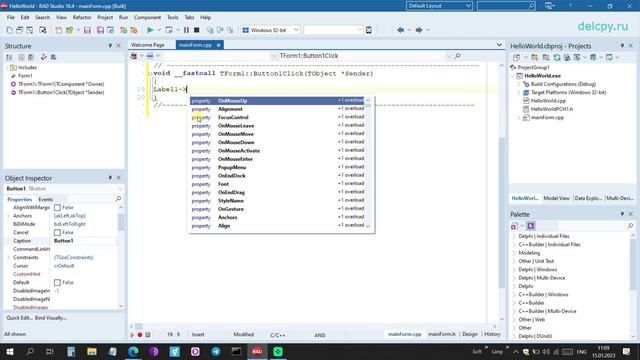Screen dimensions: 640x360
Task: Click the Bind Visually... link
Action: click(x=51, y=318)
